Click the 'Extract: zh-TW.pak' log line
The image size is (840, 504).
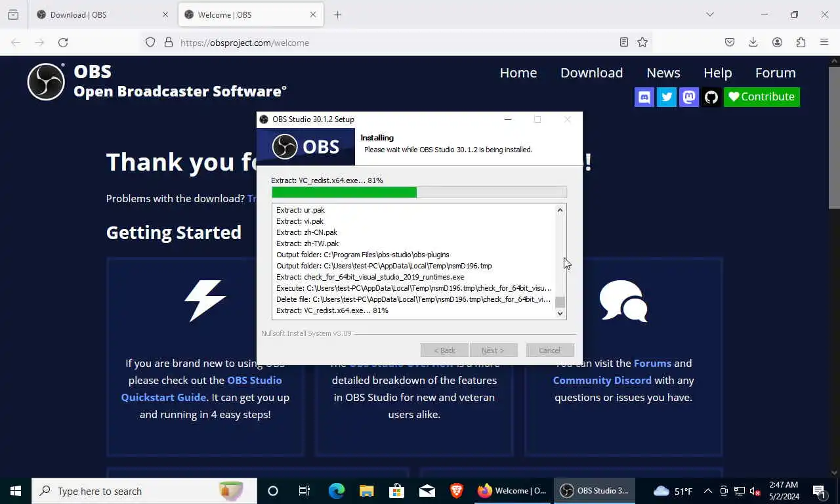point(308,243)
